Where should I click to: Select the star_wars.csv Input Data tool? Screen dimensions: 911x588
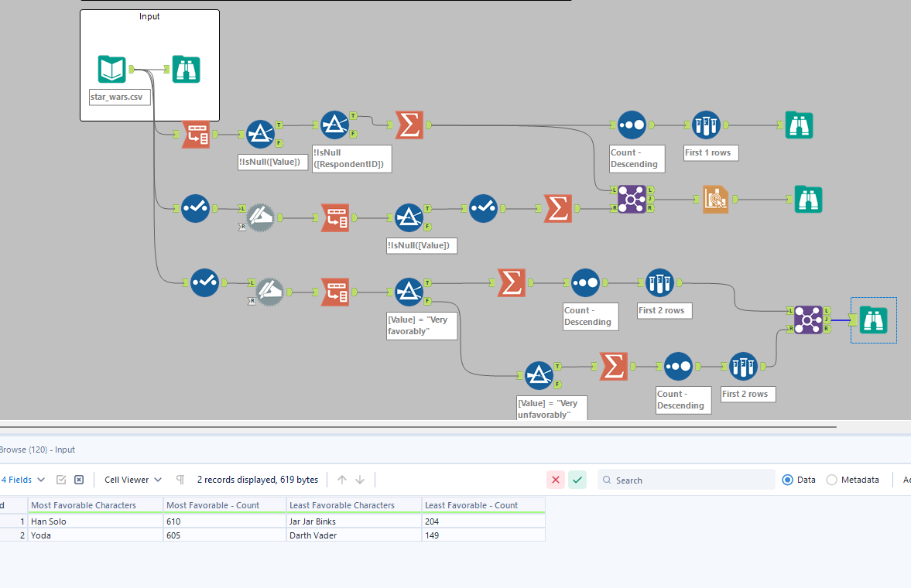111,69
